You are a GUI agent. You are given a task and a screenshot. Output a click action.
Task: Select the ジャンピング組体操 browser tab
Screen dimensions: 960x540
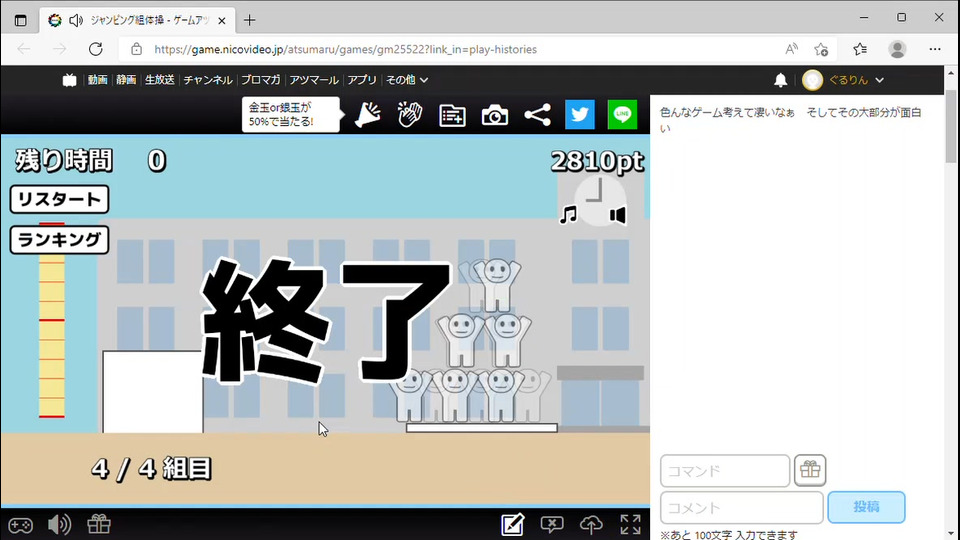pyautogui.click(x=138, y=20)
